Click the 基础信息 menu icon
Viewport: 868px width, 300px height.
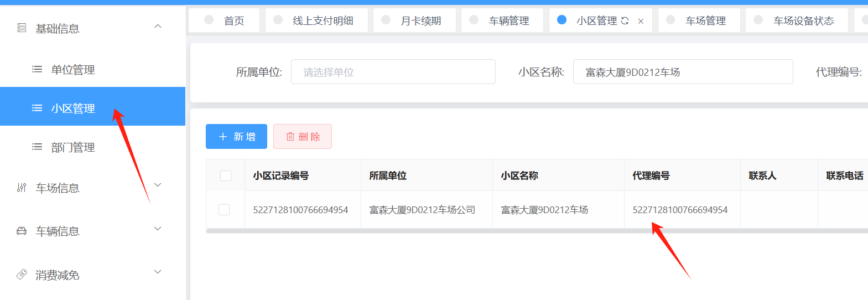[x=22, y=28]
